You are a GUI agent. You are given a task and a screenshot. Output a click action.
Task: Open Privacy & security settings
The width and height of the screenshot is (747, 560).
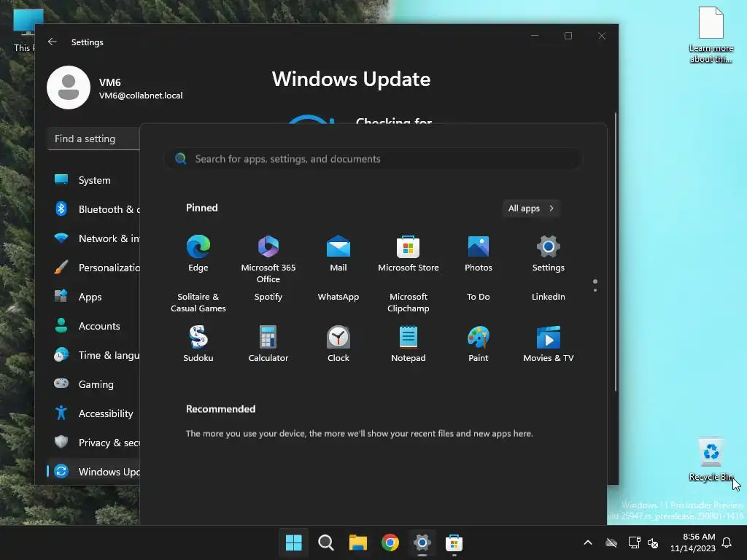(93, 443)
